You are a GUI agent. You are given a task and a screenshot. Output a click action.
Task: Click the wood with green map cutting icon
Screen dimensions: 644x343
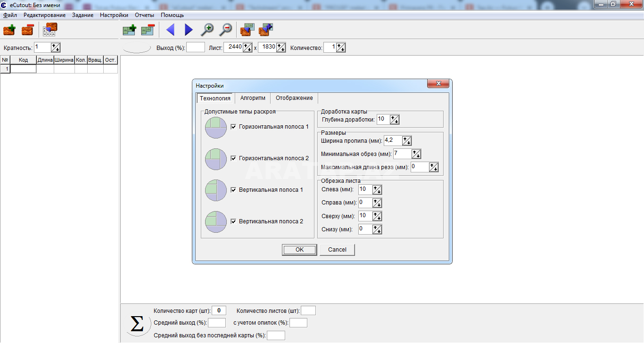click(248, 30)
